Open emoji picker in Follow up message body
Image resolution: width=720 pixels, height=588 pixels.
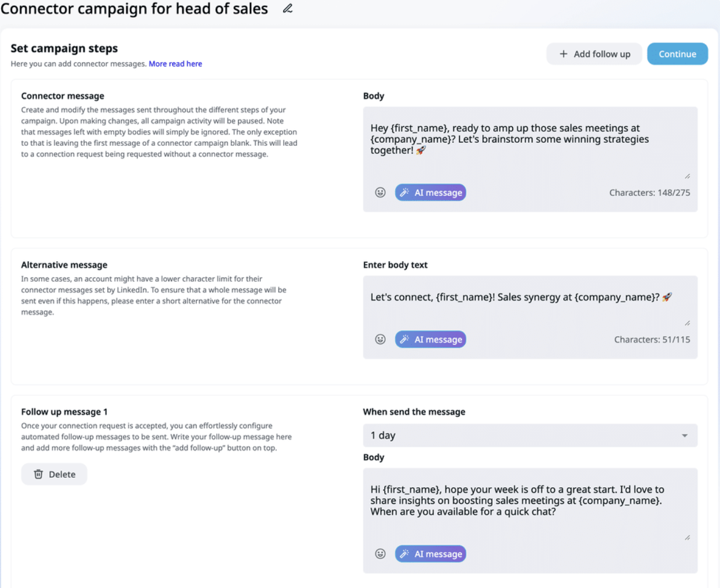point(380,554)
